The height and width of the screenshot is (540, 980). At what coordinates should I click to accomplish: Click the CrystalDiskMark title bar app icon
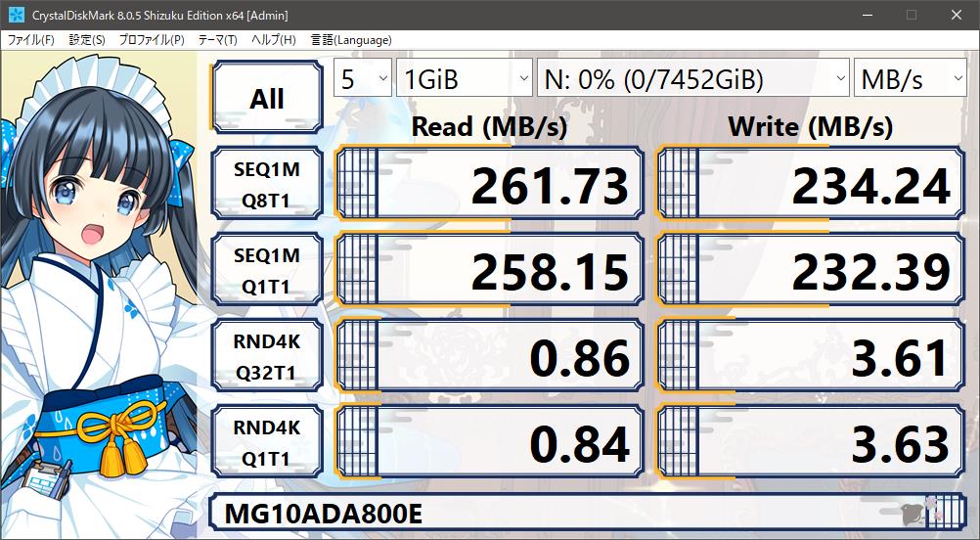tap(17, 15)
